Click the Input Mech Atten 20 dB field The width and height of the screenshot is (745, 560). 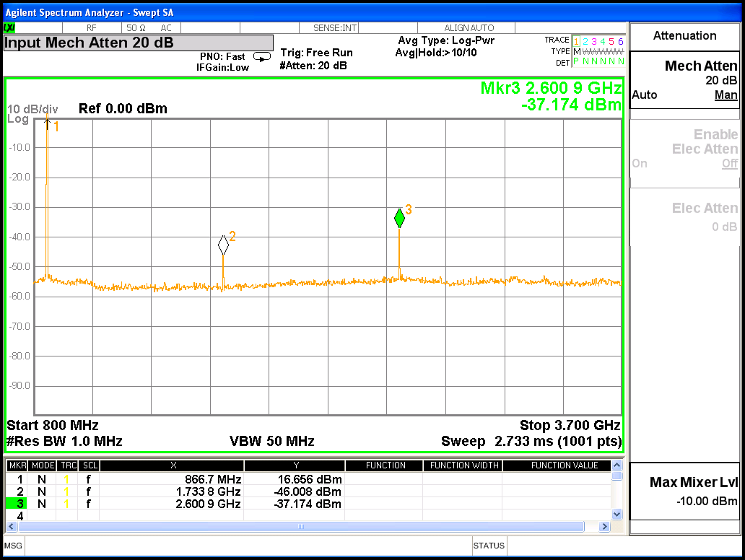139,43
